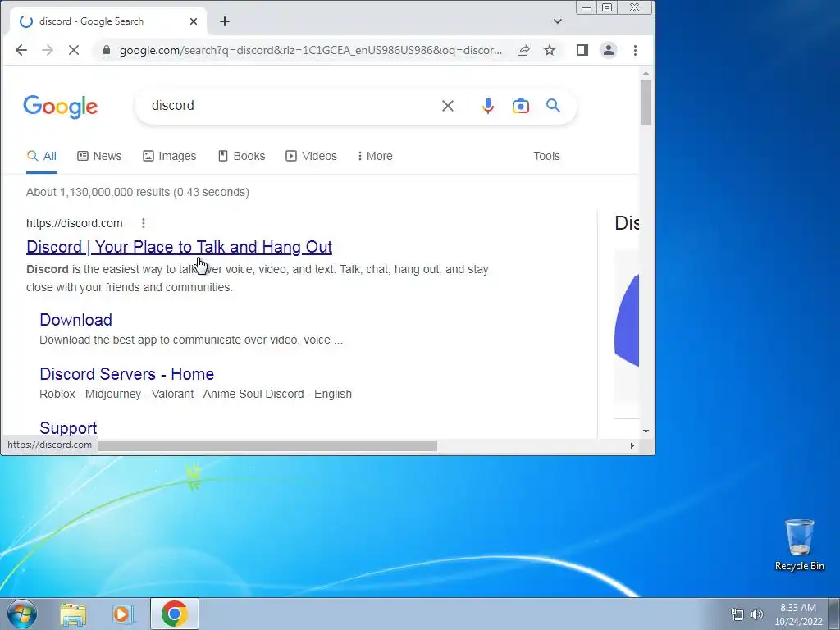Viewport: 840px width, 630px height.
Task: Switch to News results tab
Action: point(99,157)
